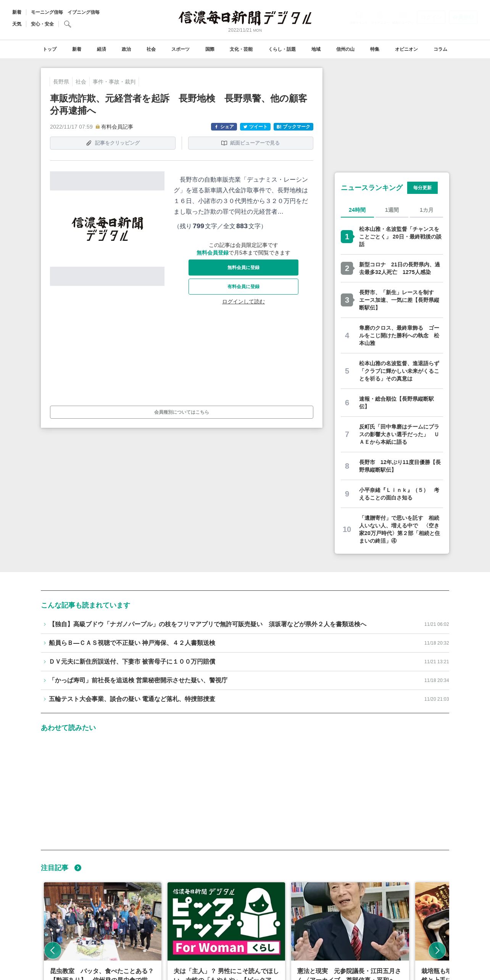Open article 五輪テスト大会事業、談合の疑い
The height and width of the screenshot is (980, 490).
pos(132,699)
